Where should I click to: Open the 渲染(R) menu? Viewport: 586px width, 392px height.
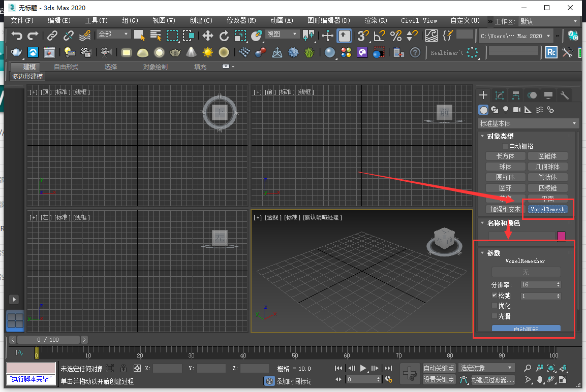[x=376, y=20]
